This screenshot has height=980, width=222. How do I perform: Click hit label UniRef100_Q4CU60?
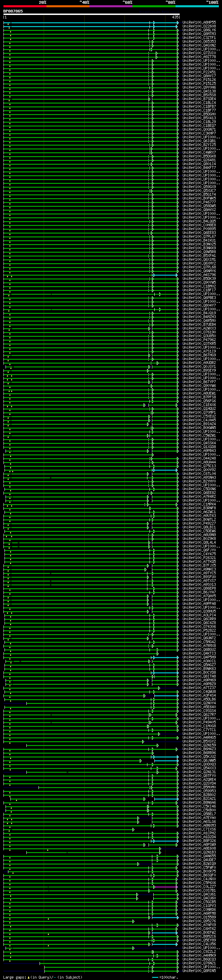tap(199, 898)
